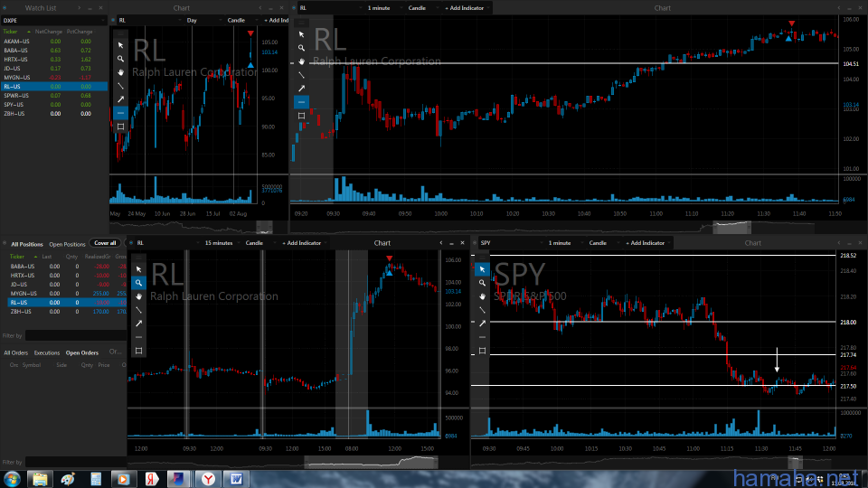
Task: Select trend line tool in RL Day chart
Action: coord(120,86)
